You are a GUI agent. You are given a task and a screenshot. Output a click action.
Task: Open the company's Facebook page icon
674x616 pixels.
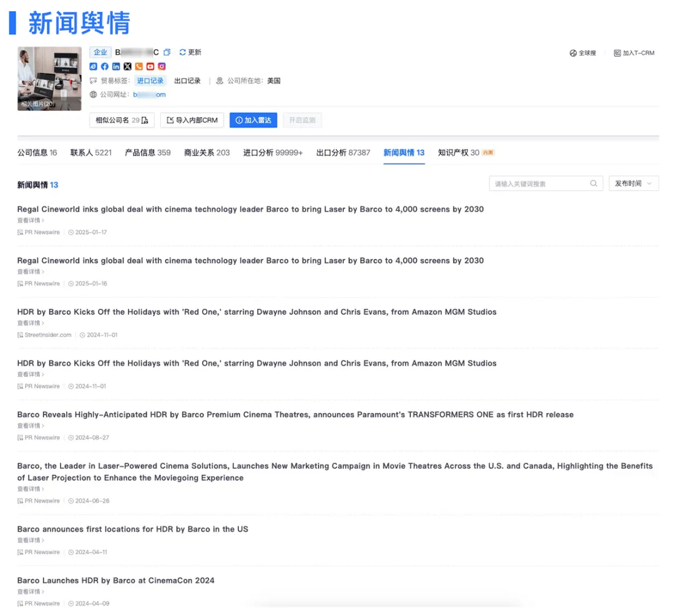(x=104, y=66)
